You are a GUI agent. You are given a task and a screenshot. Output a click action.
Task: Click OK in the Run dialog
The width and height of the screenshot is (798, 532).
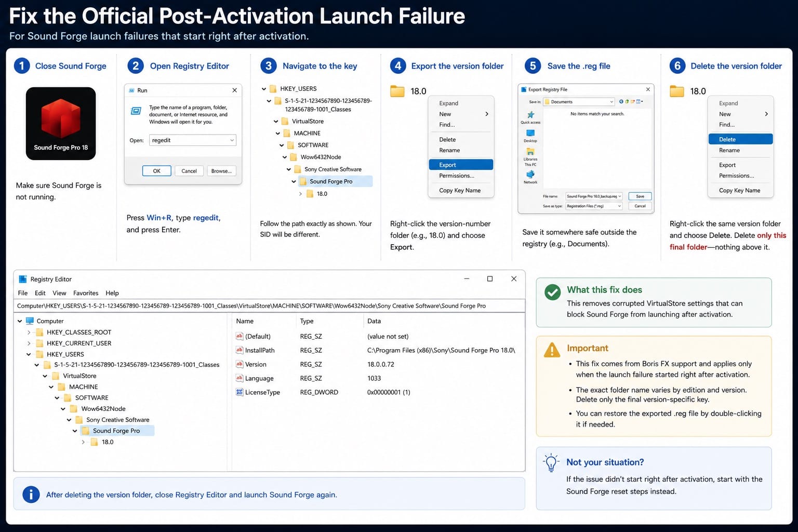[156, 171]
